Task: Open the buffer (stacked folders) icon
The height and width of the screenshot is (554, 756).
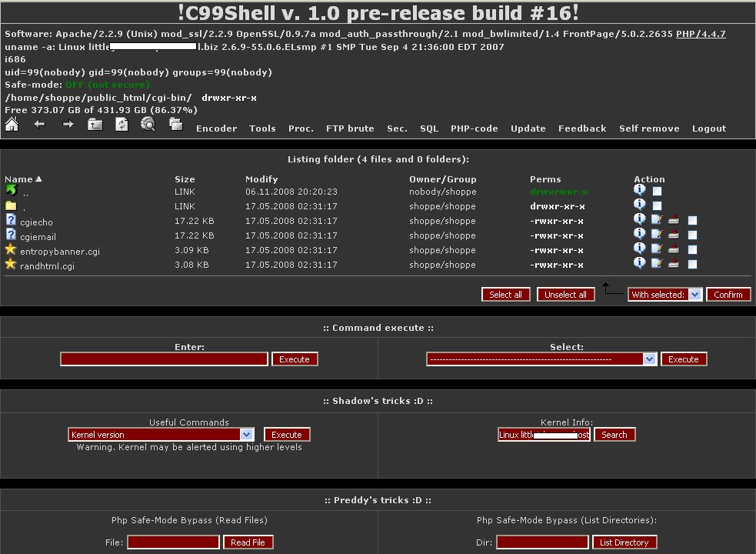Action: [x=176, y=125]
